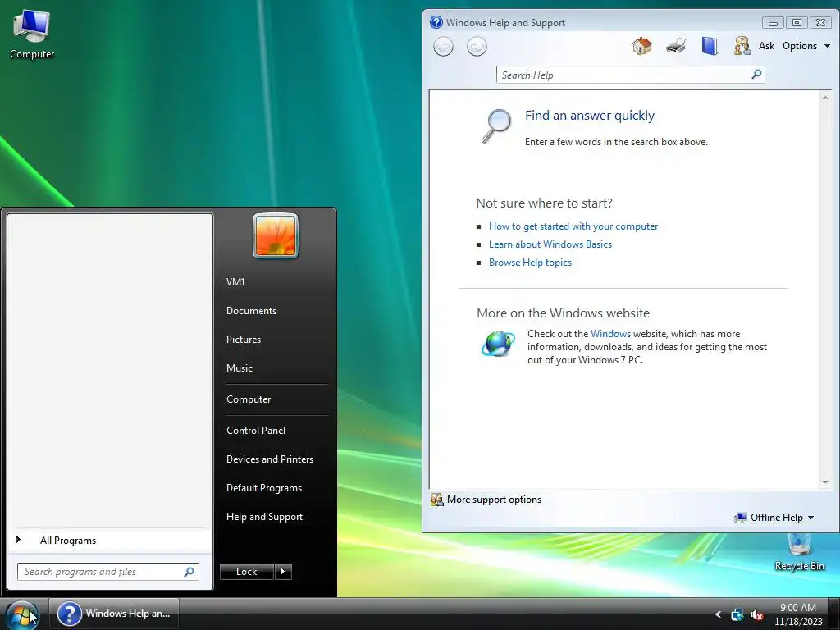Maximize the Windows Help and Support window
Screen dimensions: 840x630
(x=797, y=22)
